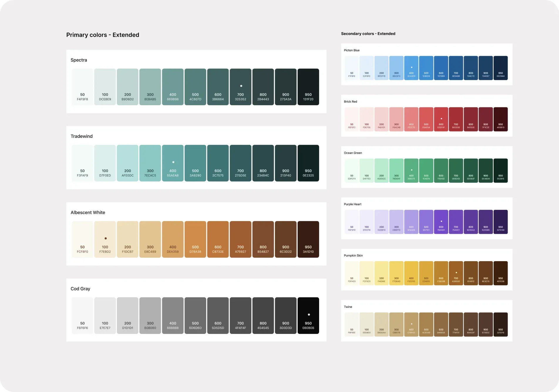Viewport: 559px width, 392px height.
Task: Choose the Tradewind 600 swatch 2C7575
Action: click(x=218, y=163)
